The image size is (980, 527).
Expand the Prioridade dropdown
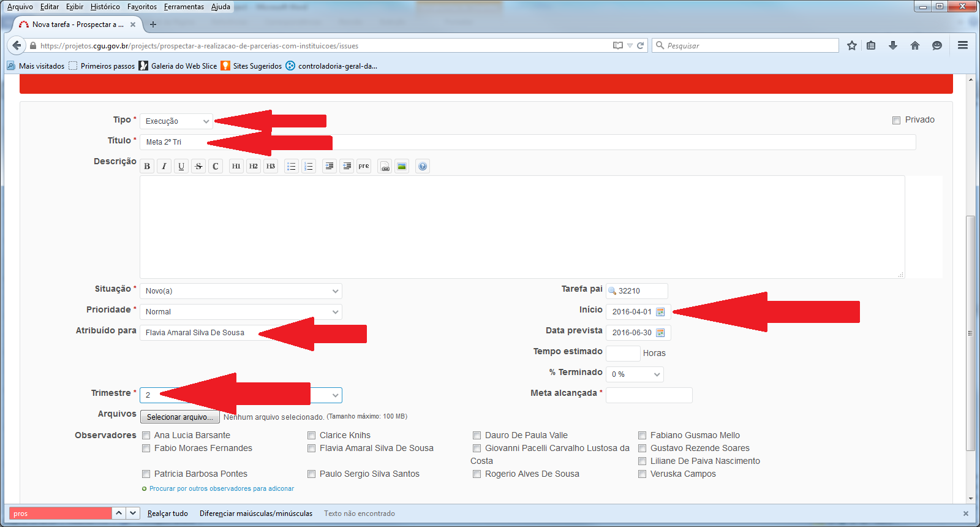(241, 312)
